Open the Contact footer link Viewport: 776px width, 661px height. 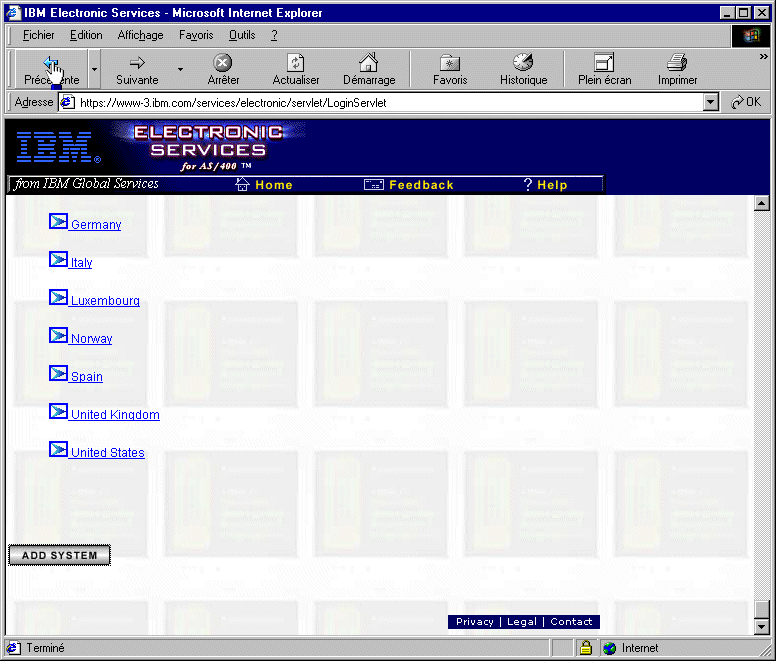[x=571, y=622]
